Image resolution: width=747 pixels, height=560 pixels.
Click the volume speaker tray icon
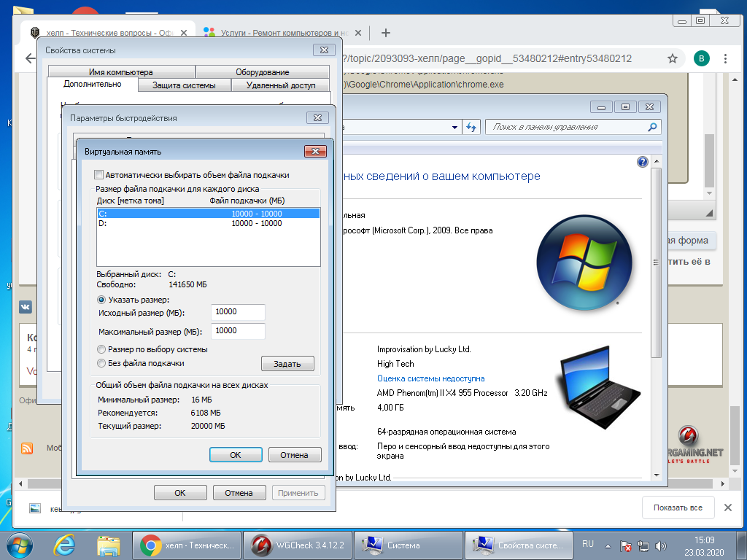[x=661, y=545]
